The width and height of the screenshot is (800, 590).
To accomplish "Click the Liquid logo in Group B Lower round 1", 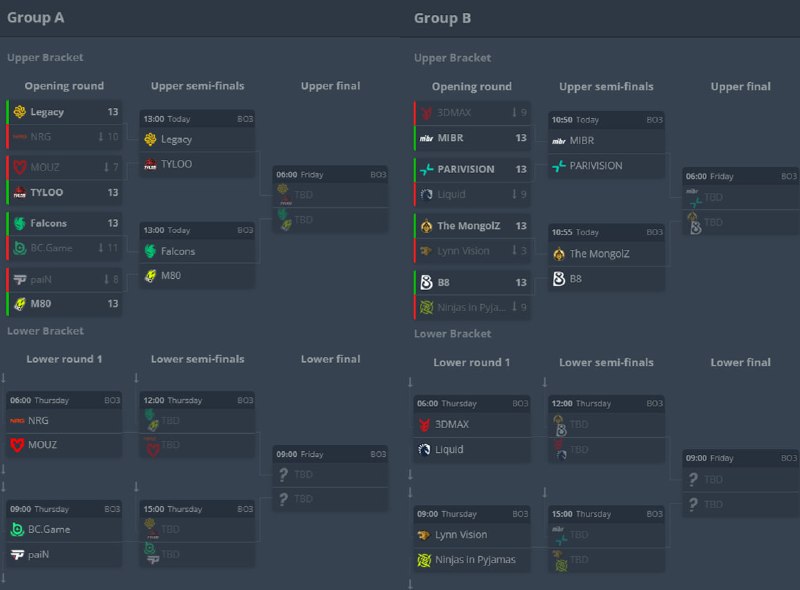I will pyautogui.click(x=424, y=450).
